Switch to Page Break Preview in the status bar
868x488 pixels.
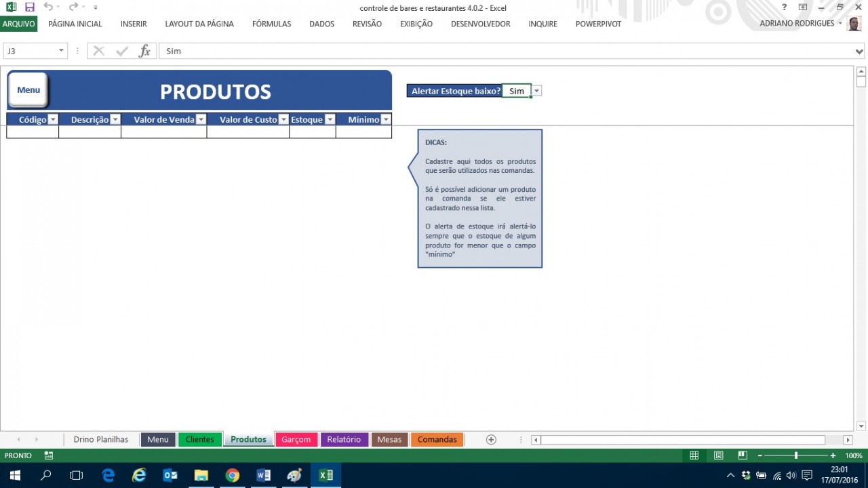[743, 455]
